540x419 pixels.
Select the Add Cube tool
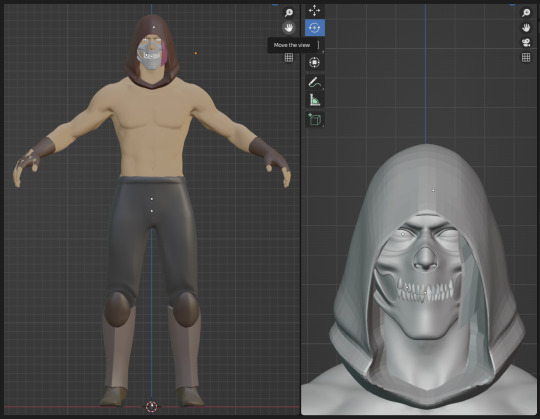coord(314,119)
